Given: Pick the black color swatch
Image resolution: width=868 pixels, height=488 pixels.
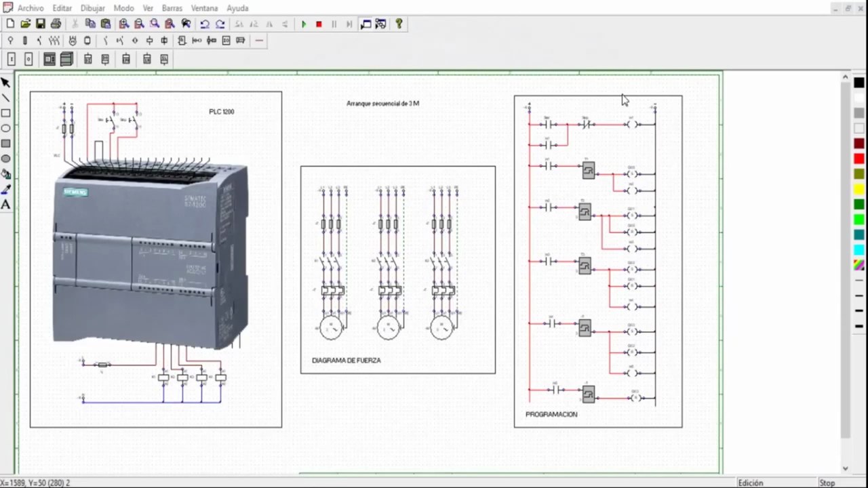Looking at the screenshot, I should (x=859, y=83).
